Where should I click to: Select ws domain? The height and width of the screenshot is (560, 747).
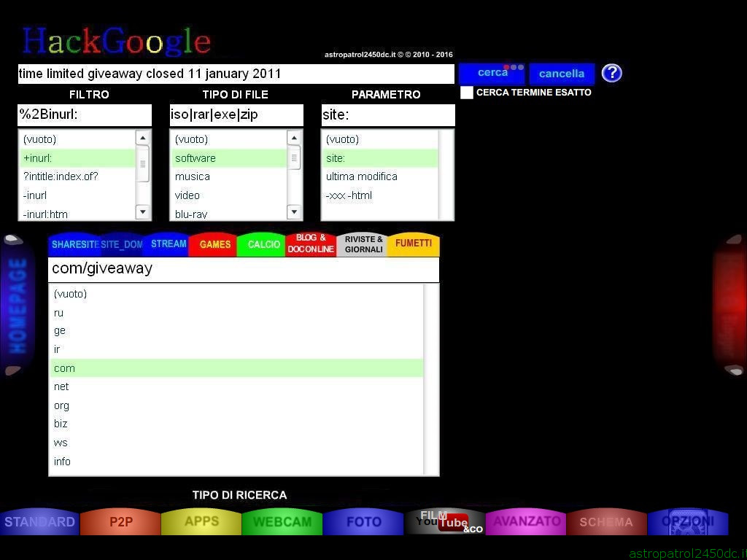coord(237,443)
